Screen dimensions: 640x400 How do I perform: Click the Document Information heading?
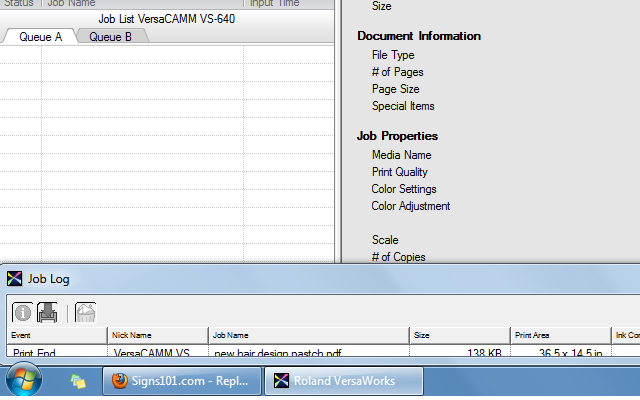click(x=419, y=36)
